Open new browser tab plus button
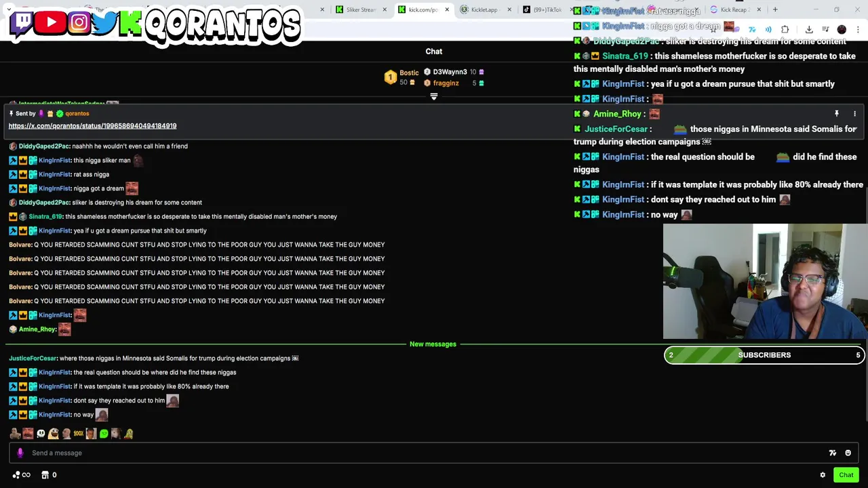 point(775,9)
